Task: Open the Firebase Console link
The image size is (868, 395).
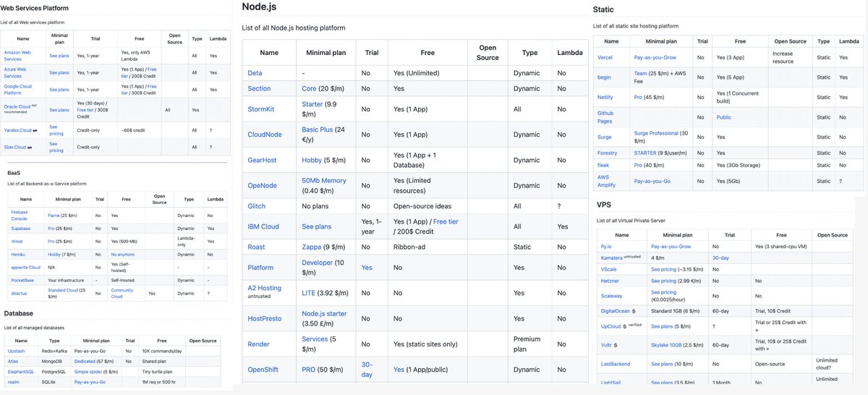Action: point(20,215)
